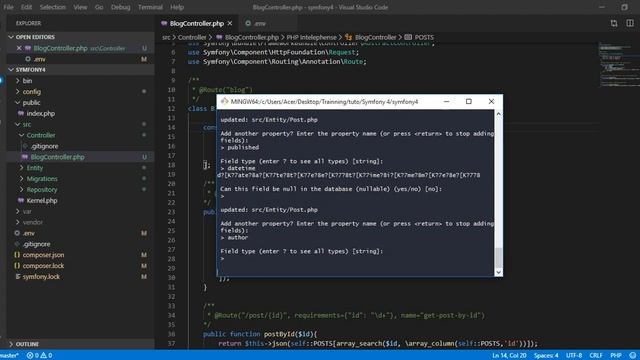Viewport: 640px width, 360px height.
Task: Open the Debug menu
Action: (x=120, y=7)
